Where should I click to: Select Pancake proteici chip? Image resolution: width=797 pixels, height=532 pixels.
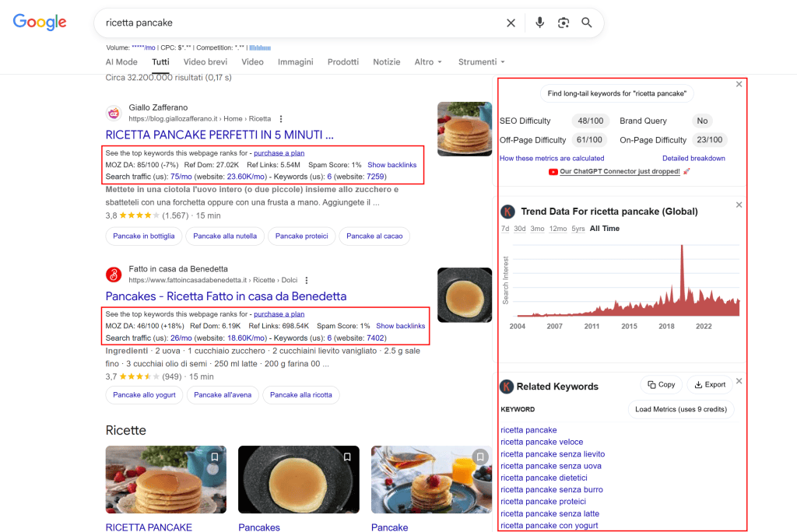pyautogui.click(x=302, y=236)
